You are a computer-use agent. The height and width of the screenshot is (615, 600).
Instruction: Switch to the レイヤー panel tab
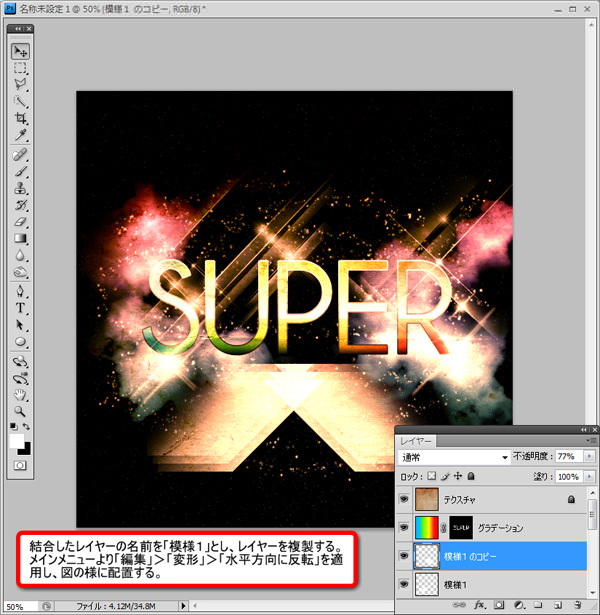coord(416,440)
